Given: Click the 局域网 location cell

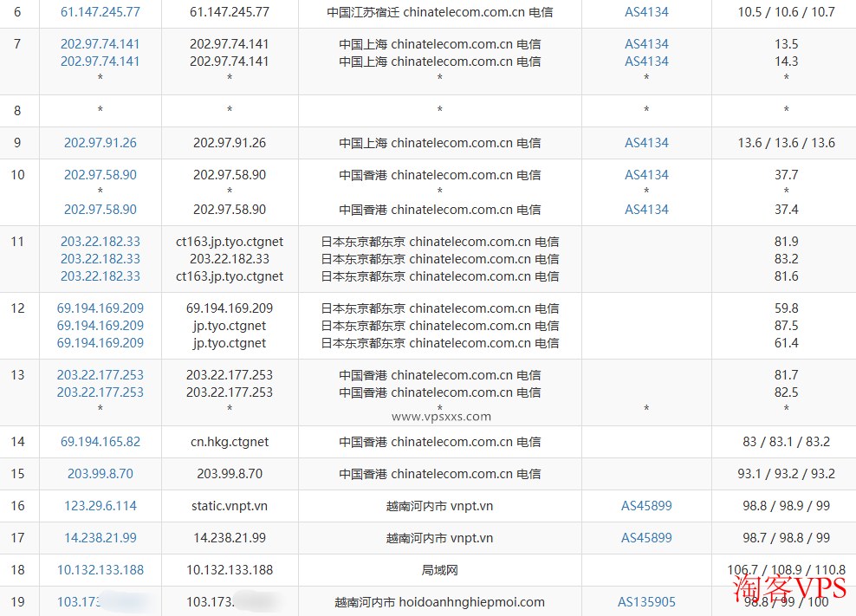Looking at the screenshot, I should 439,570.
